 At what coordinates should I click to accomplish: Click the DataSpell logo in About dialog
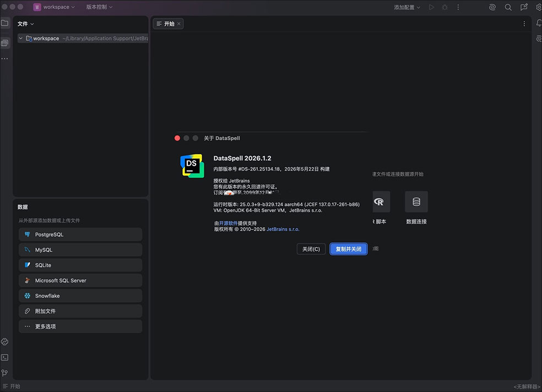click(192, 166)
